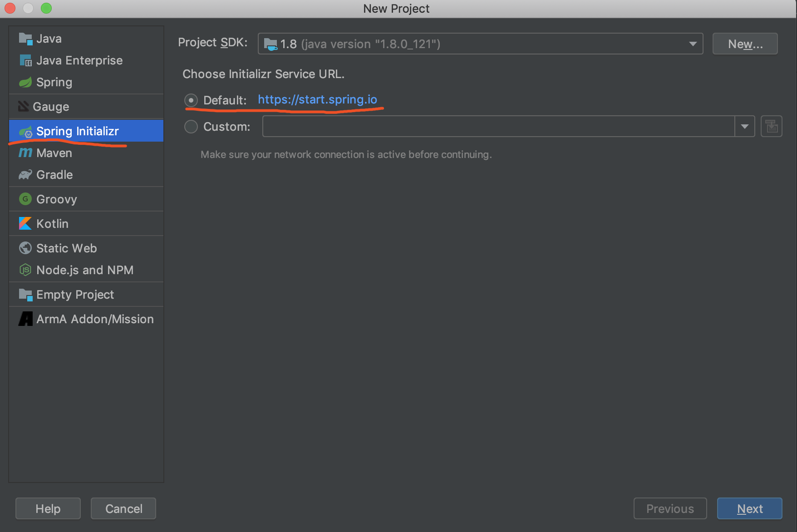Click the Java Enterprise icon
This screenshot has width=797, height=532.
25,60
